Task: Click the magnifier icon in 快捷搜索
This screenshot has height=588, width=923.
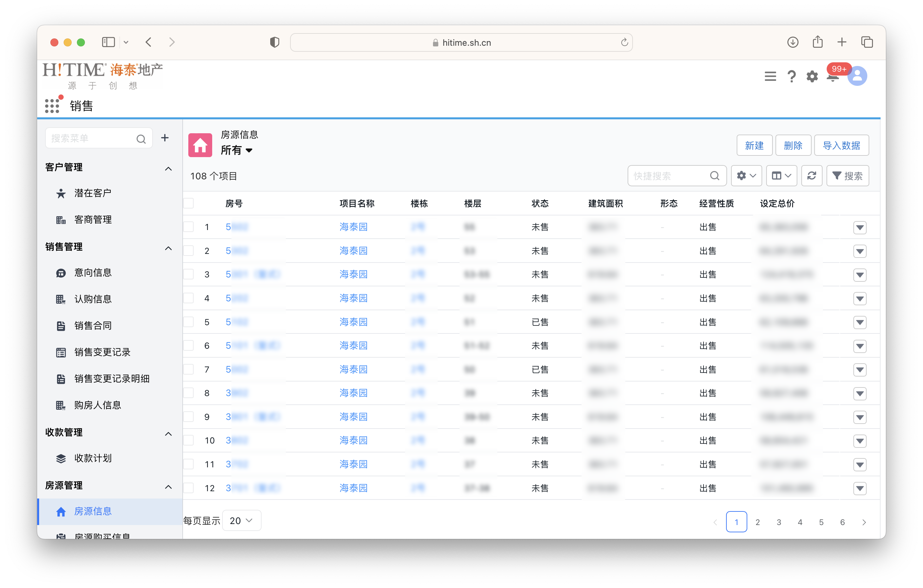Action: [714, 176]
